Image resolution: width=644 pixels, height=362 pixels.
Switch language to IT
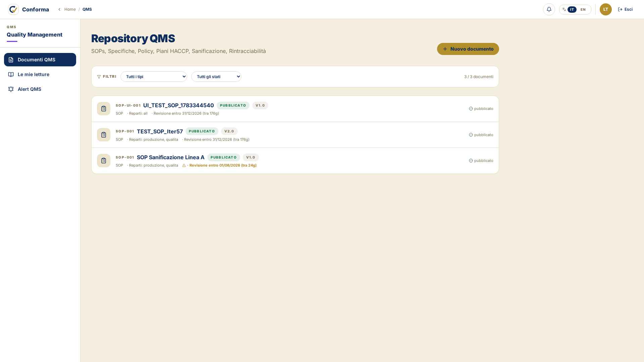click(x=572, y=9)
